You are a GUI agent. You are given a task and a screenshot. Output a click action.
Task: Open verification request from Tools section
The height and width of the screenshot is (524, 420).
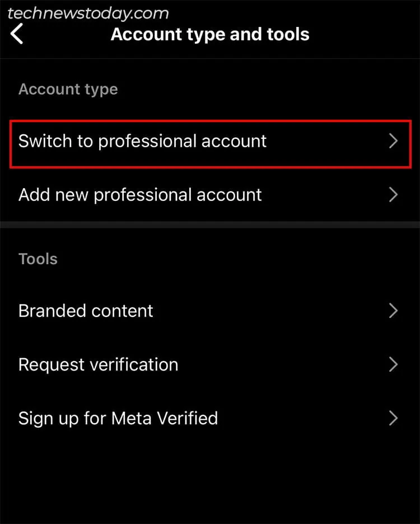tap(97, 364)
